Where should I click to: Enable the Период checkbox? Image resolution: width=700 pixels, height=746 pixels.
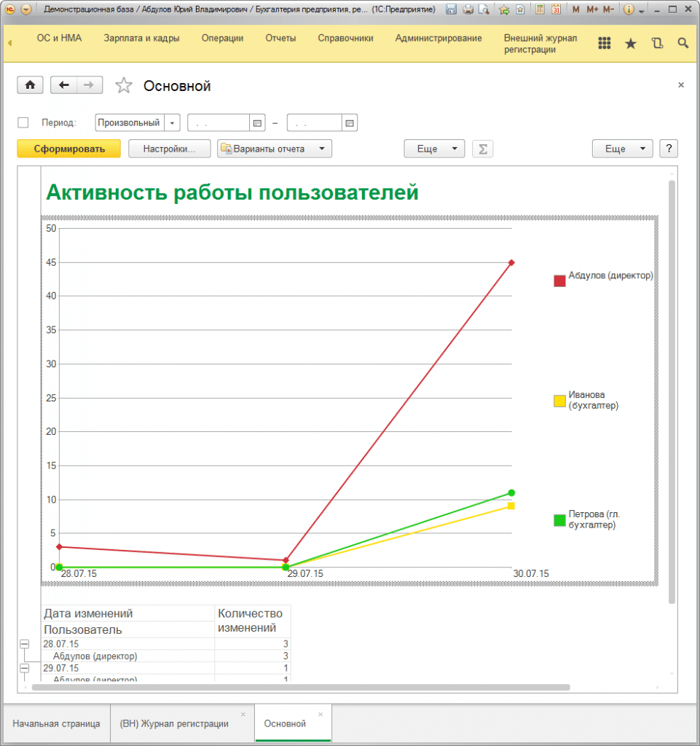(23, 123)
